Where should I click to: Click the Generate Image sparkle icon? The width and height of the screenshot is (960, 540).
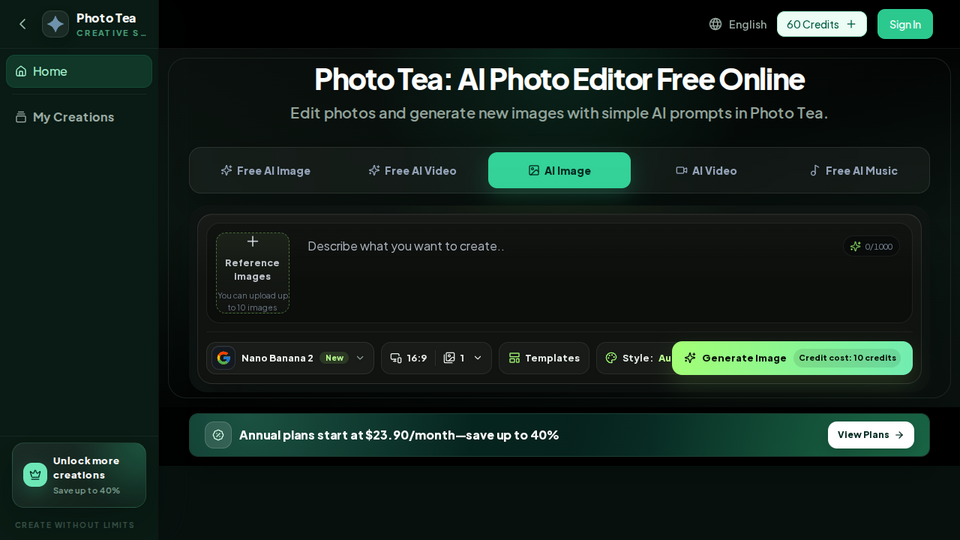(690, 358)
